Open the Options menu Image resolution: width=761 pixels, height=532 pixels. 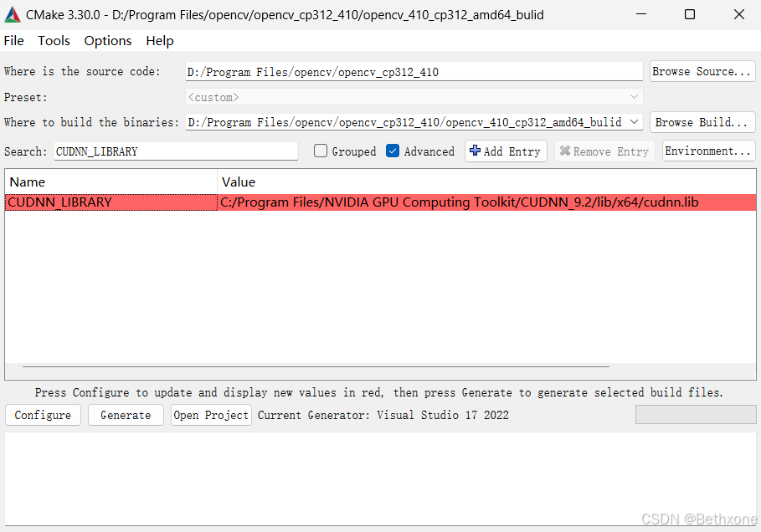108,41
